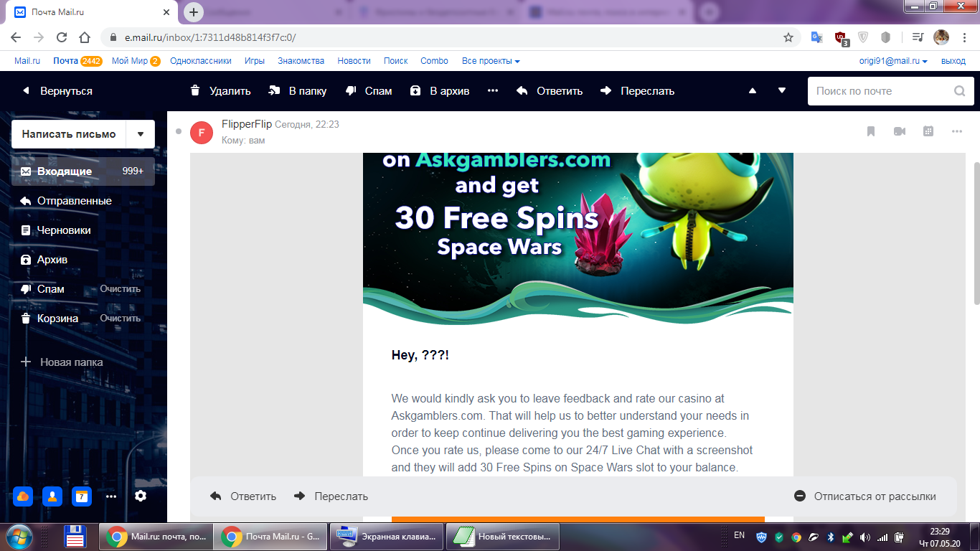
Task: Open the contacts icon in sidebar
Action: [52, 496]
